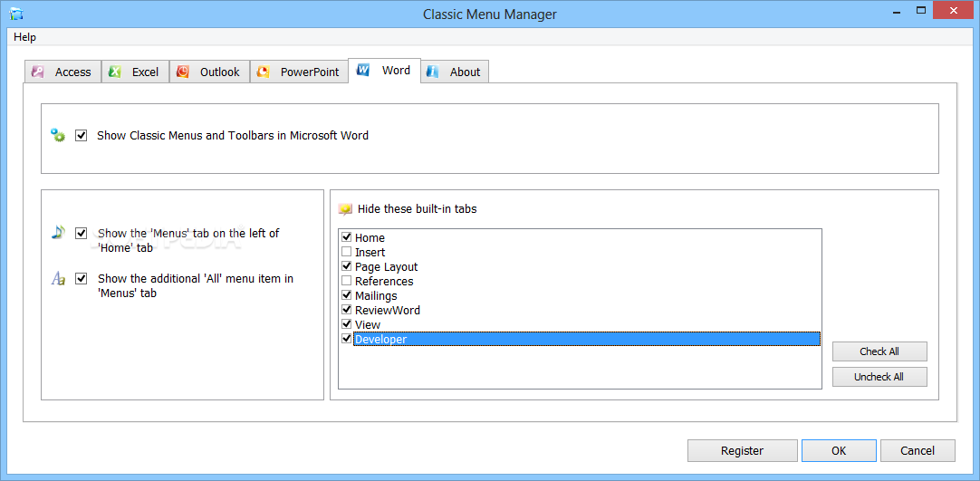Maximize the Classic Menu Manager window
The width and height of the screenshot is (980, 481).
coord(920,10)
